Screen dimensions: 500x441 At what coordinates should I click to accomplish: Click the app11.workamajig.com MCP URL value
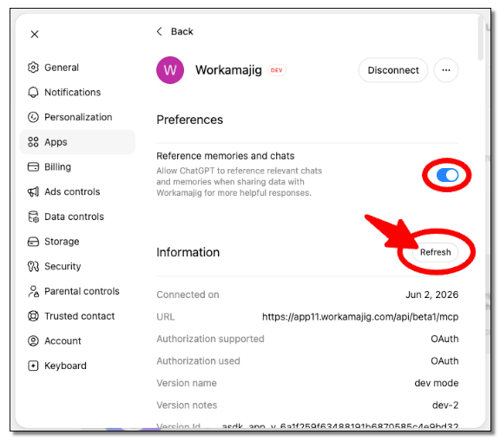[x=360, y=317]
